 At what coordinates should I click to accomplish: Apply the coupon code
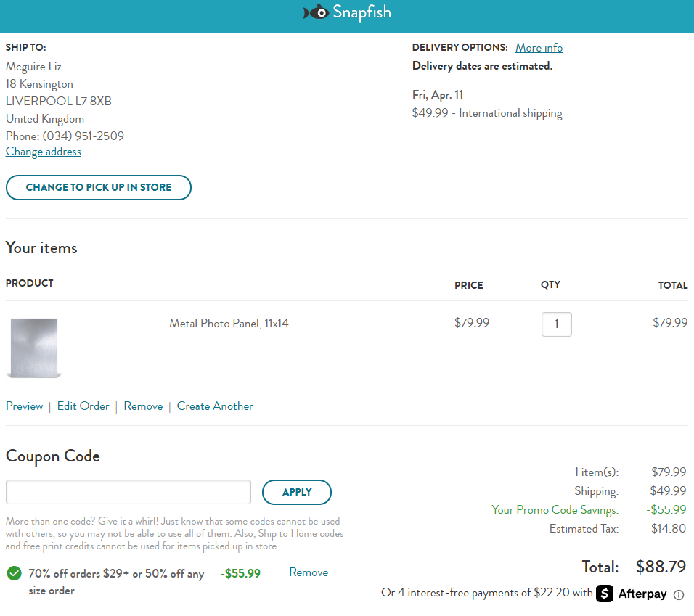coord(296,492)
